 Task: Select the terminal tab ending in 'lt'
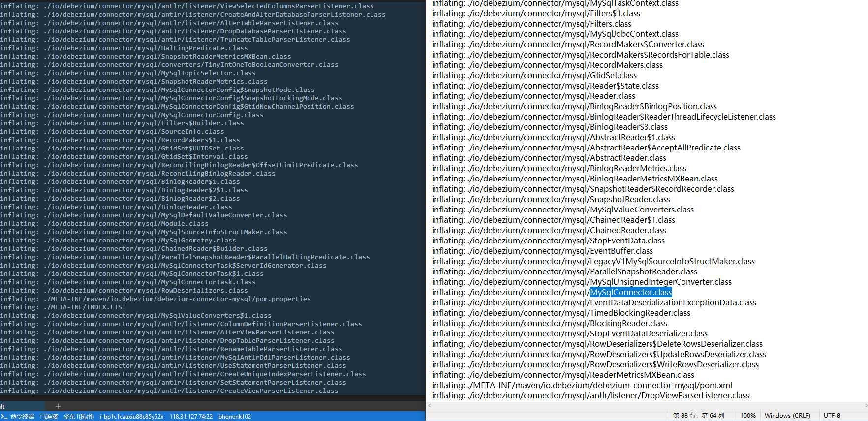22,406
